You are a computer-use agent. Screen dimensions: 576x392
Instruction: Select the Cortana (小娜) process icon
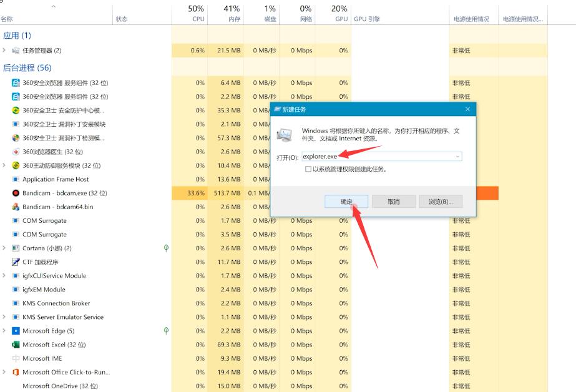[x=16, y=248]
